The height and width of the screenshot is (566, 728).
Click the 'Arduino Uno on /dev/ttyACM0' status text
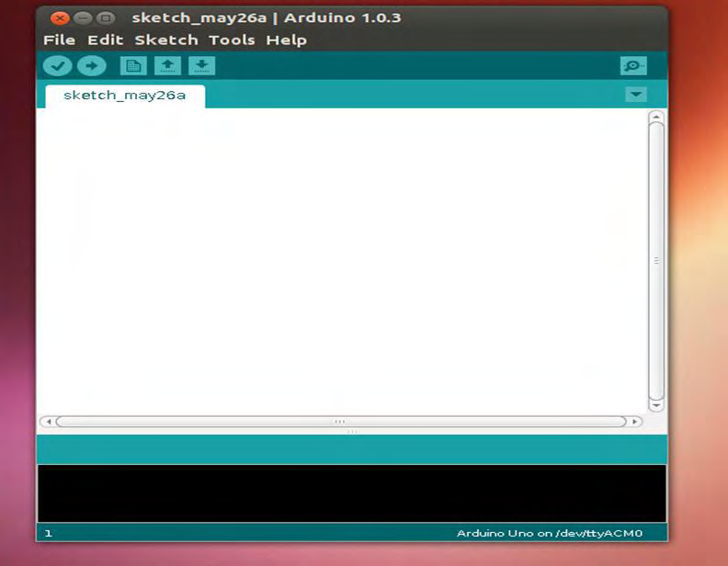[x=550, y=534]
